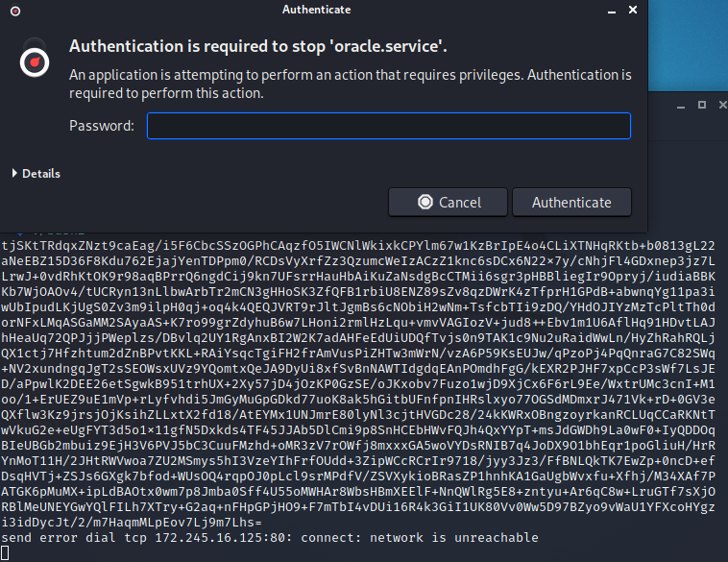The image size is (728, 562).
Task: Click the terminal cursor block
Action: tap(5, 553)
